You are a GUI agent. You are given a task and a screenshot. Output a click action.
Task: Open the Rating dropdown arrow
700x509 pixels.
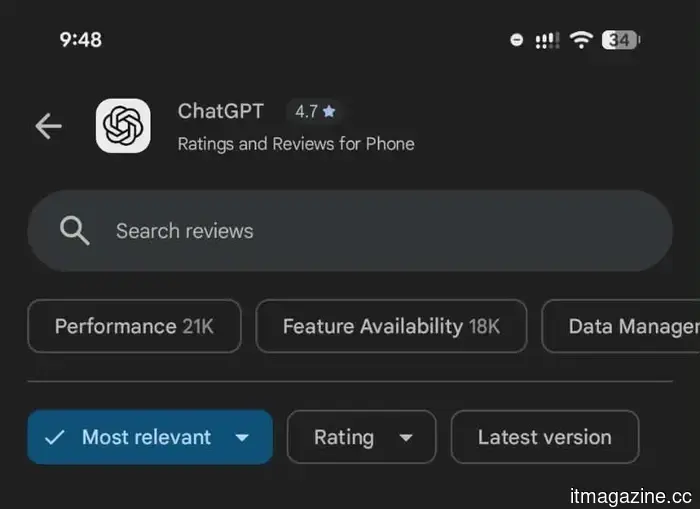[x=405, y=438]
